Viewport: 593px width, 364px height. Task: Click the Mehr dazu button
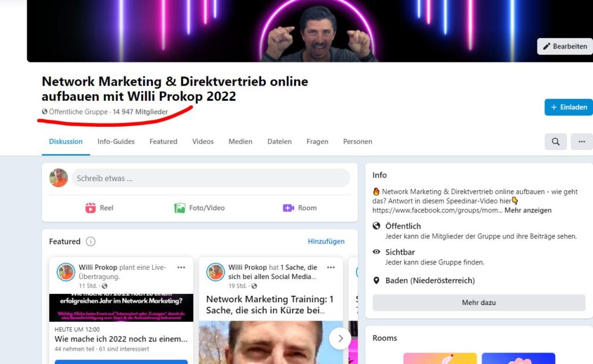(x=479, y=303)
